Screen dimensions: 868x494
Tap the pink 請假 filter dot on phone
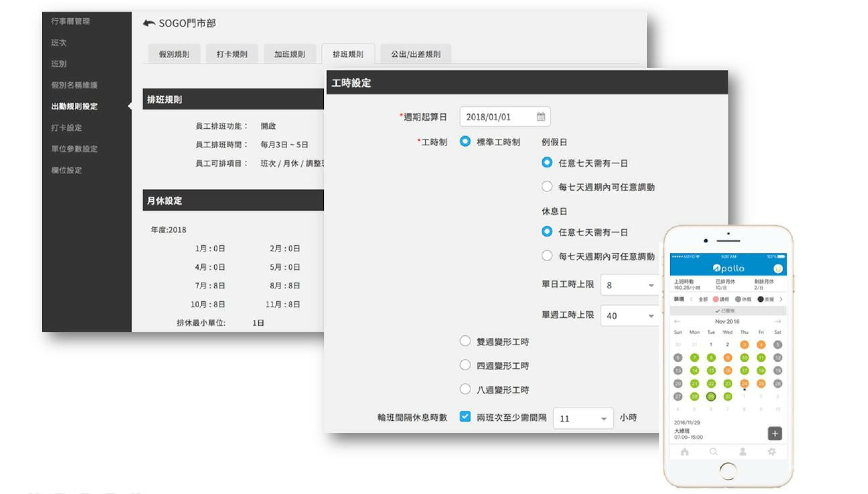(715, 299)
